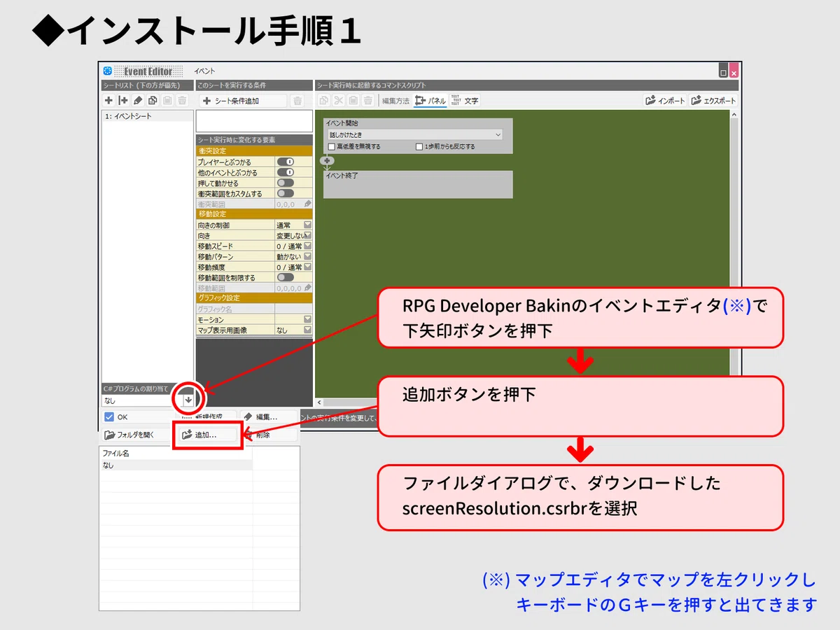
Task: Click the trash icon in command script toolbar
Action: coord(368,101)
